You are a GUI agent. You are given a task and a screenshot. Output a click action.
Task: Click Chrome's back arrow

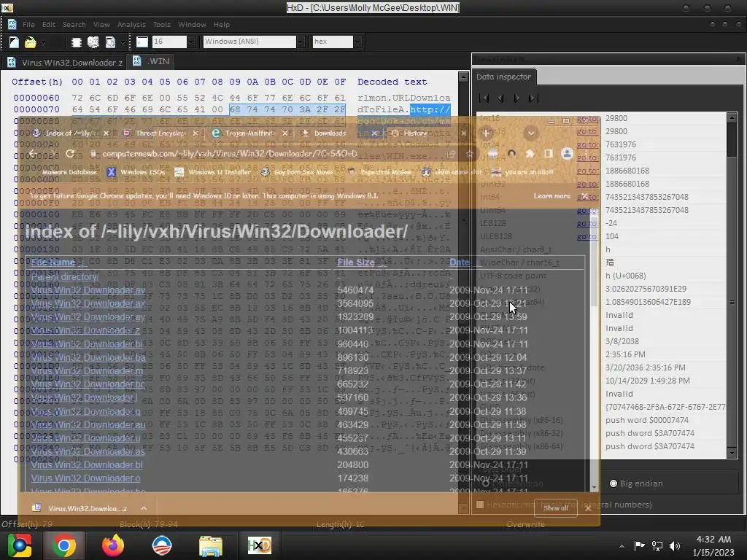click(32, 154)
